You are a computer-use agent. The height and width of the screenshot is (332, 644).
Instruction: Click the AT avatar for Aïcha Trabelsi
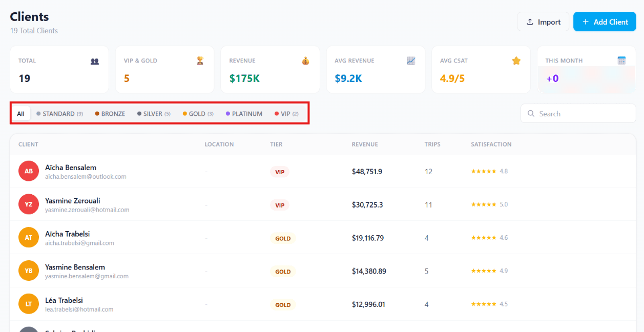coord(29,238)
